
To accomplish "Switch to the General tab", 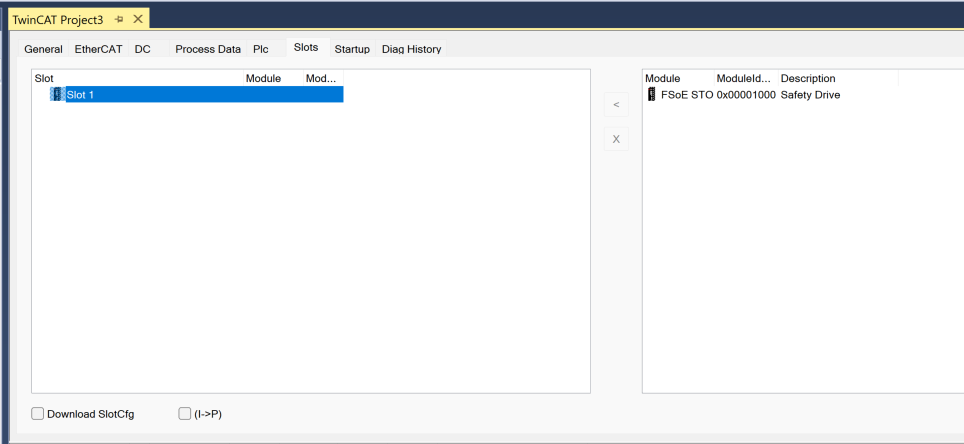I will point(43,49).
